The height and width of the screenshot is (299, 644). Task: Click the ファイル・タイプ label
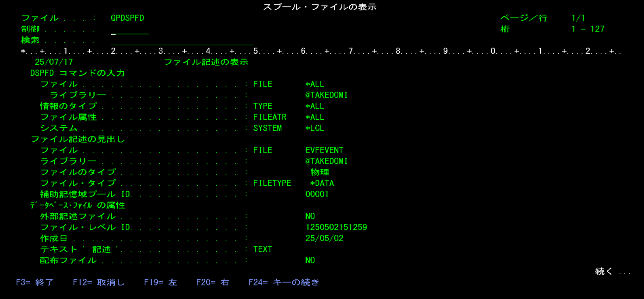click(x=77, y=183)
